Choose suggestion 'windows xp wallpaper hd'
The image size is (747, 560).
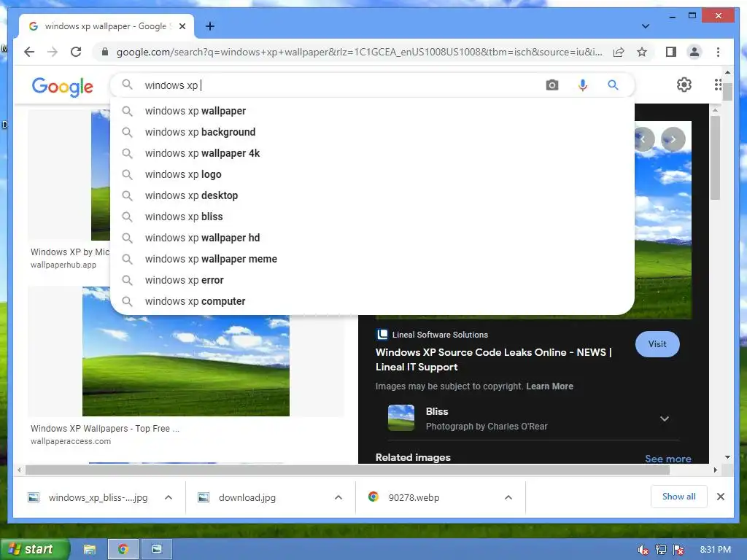372,238
